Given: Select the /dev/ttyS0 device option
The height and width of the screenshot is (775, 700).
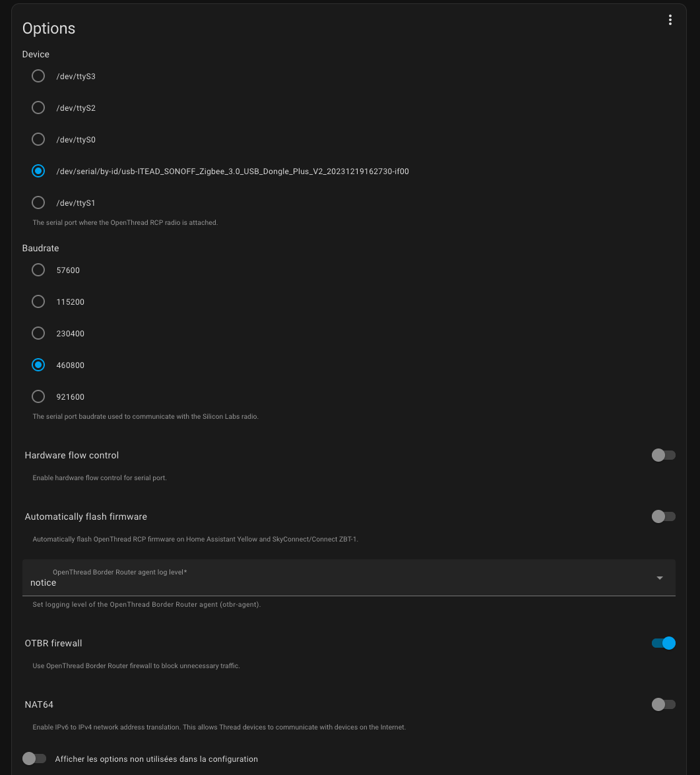Looking at the screenshot, I should click(38, 139).
